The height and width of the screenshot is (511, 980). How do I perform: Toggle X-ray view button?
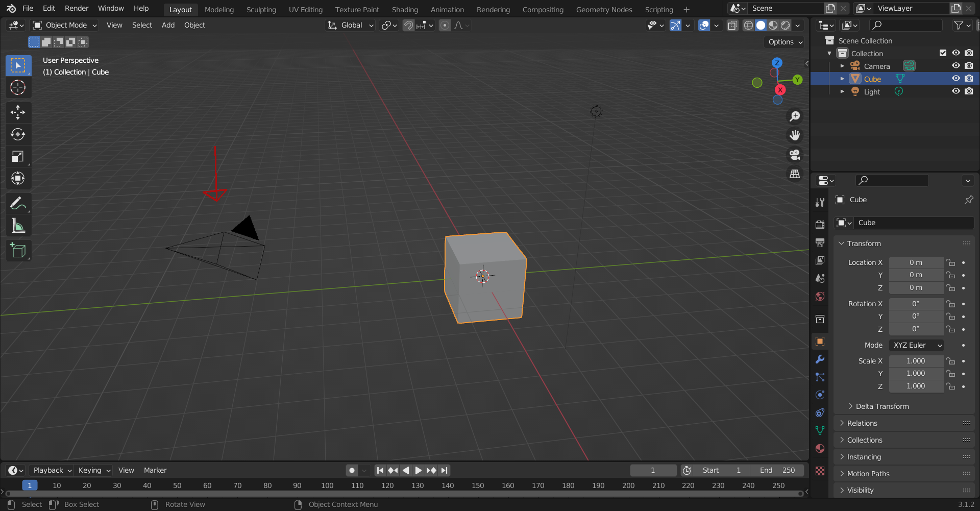(x=732, y=26)
